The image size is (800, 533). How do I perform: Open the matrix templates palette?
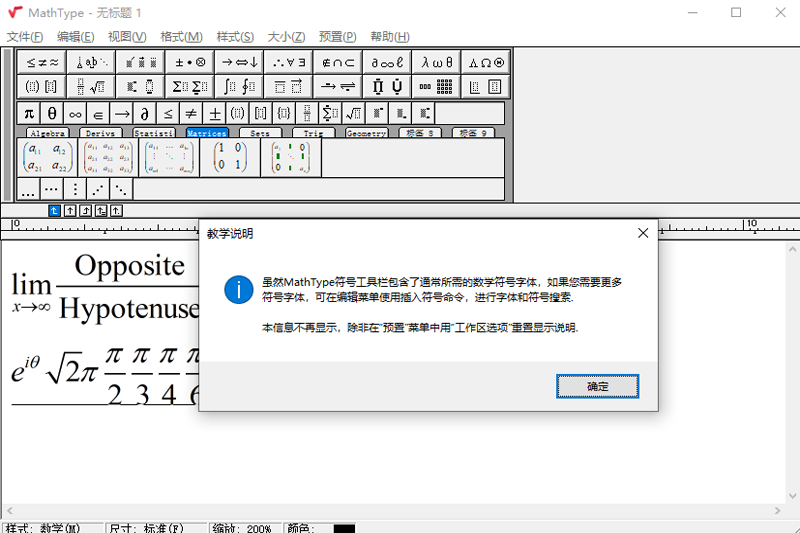pyautogui.click(x=437, y=87)
